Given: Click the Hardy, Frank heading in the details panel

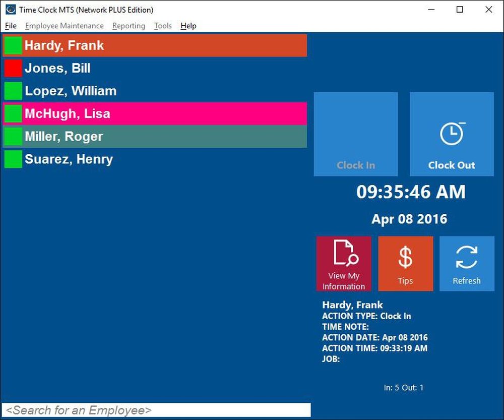Looking at the screenshot, I should pos(353,305).
